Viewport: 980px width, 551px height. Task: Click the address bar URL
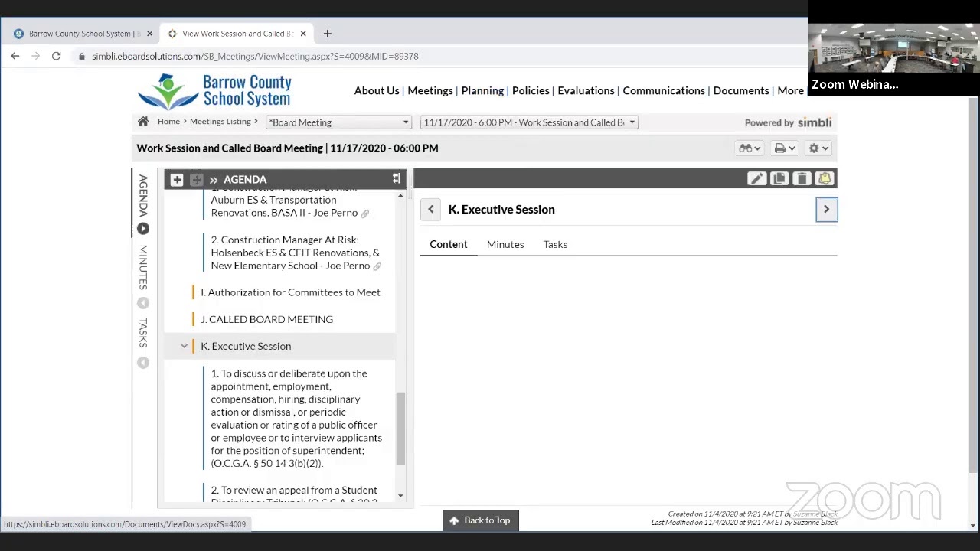255,56
